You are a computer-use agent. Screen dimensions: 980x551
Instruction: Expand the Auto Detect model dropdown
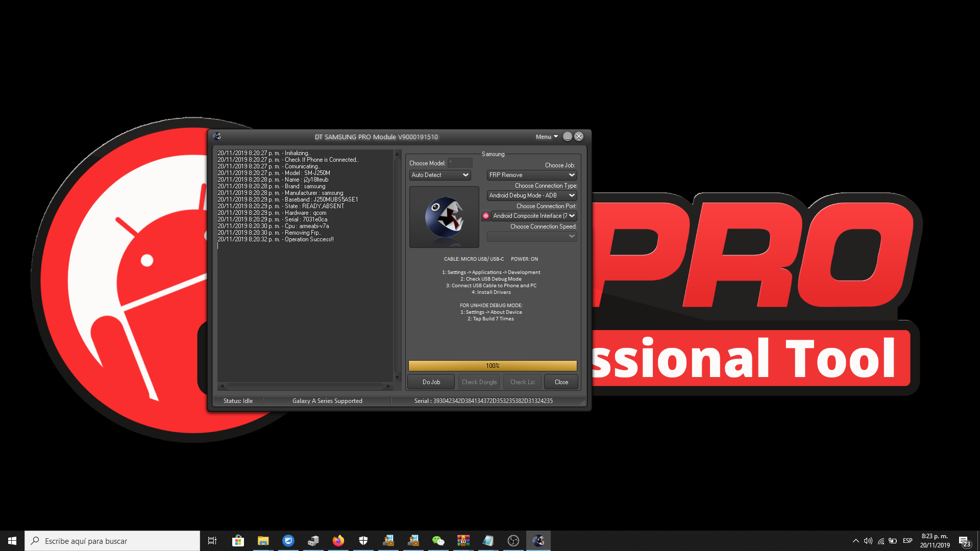point(440,175)
